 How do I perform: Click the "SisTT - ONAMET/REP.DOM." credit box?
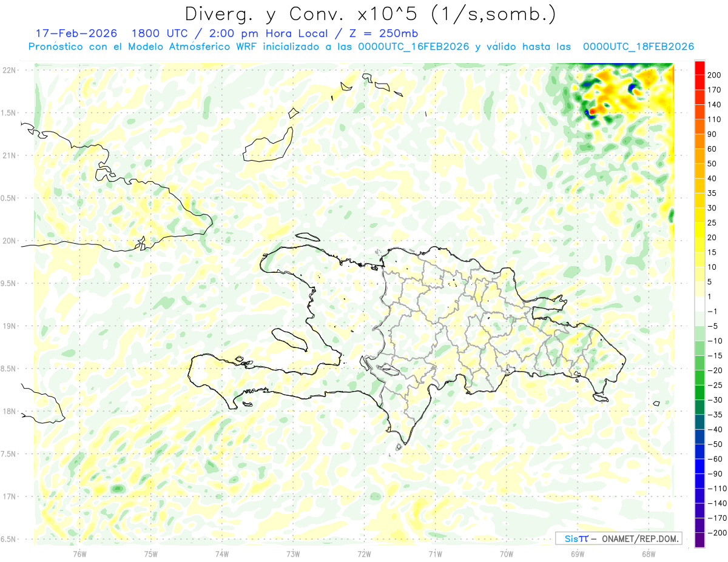[x=618, y=538]
